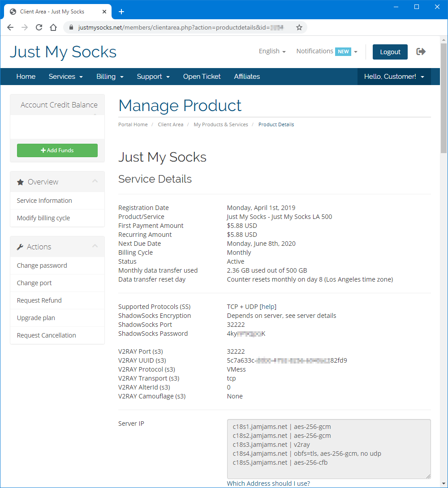Screen dimensions: 448x488
Task: Open the Billing menu
Action: (x=110, y=77)
